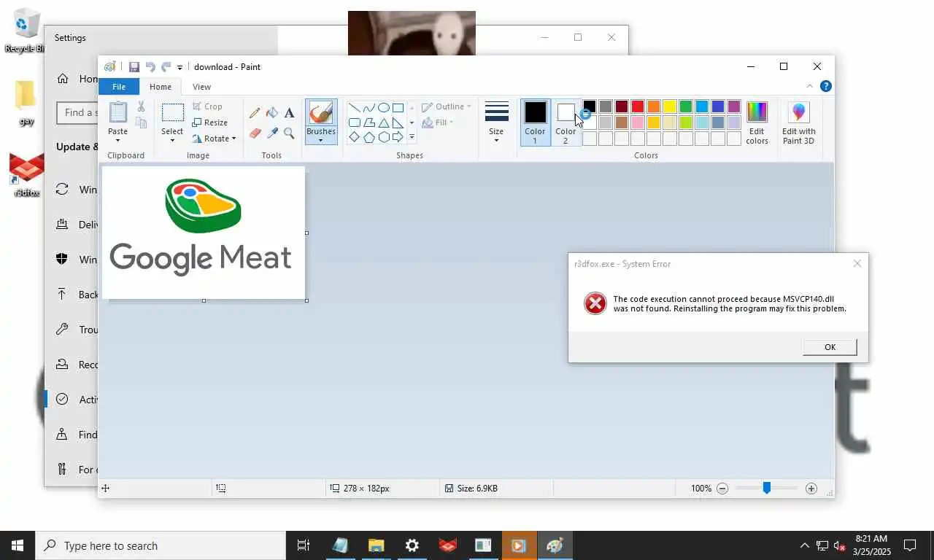Select the Eraser tool
This screenshot has width=934, height=560.
click(255, 133)
